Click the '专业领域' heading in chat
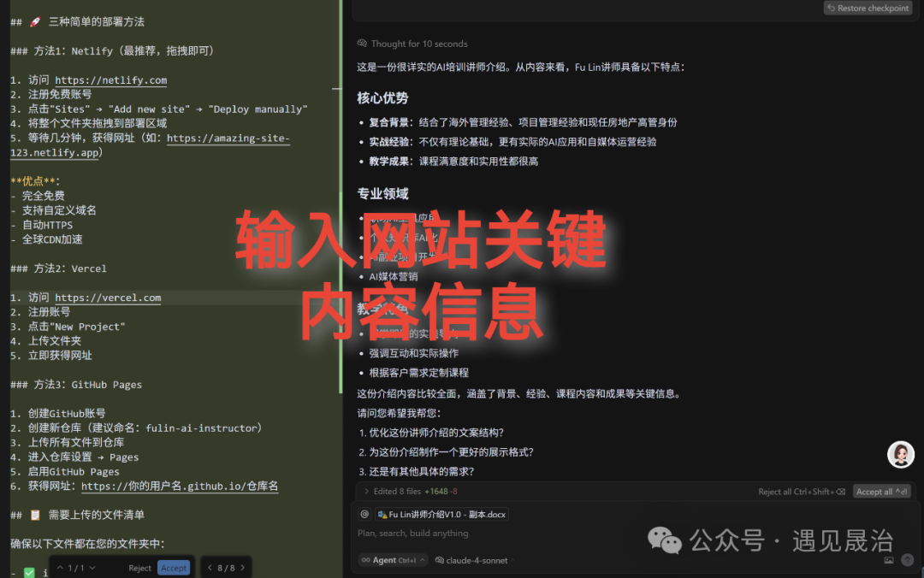924x578 pixels. coord(382,194)
